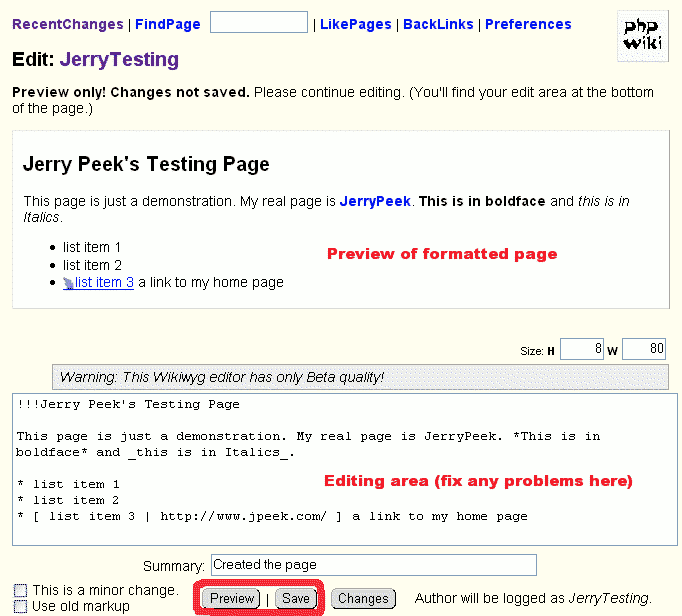Viewport: 682px width, 616px height.
Task: Open the FindPage link
Action: coord(168,24)
